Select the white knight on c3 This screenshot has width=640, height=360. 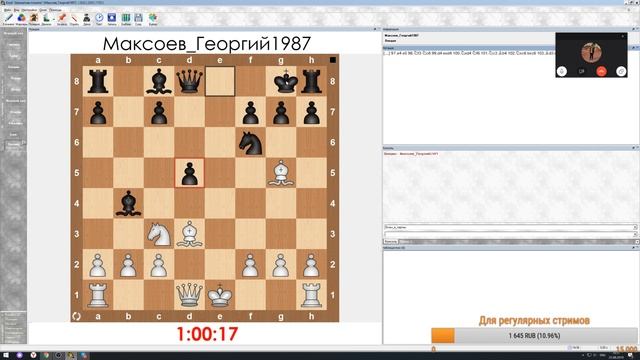coord(159,234)
